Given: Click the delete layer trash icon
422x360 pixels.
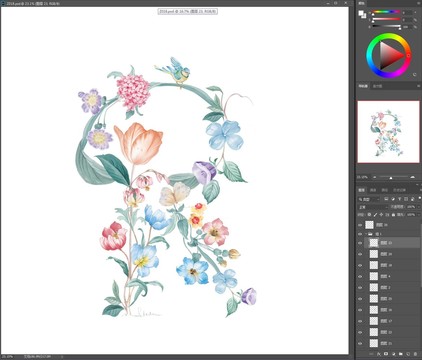Looking at the screenshot, I should click(415, 354).
